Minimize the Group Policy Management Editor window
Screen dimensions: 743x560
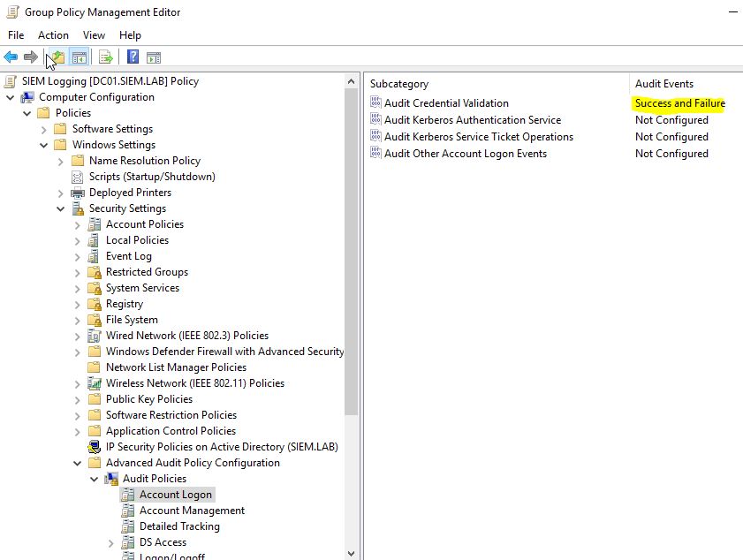point(732,11)
